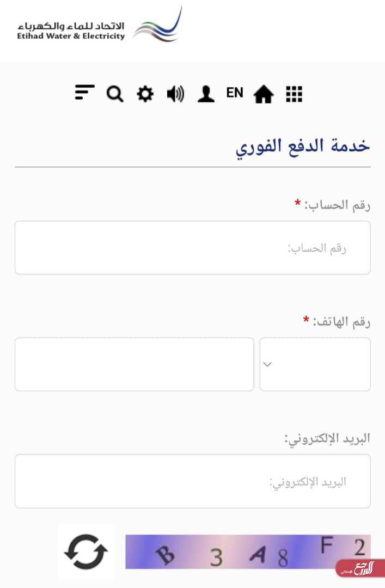
Task: Toggle the speaker read-aloud icon
Action: 175,94
